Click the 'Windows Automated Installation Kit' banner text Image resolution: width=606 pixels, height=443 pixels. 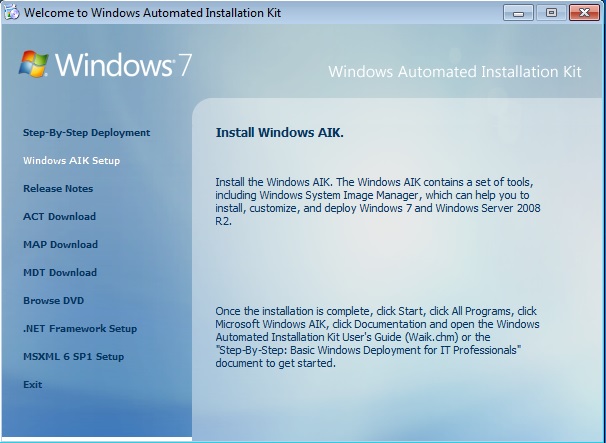[x=455, y=72]
